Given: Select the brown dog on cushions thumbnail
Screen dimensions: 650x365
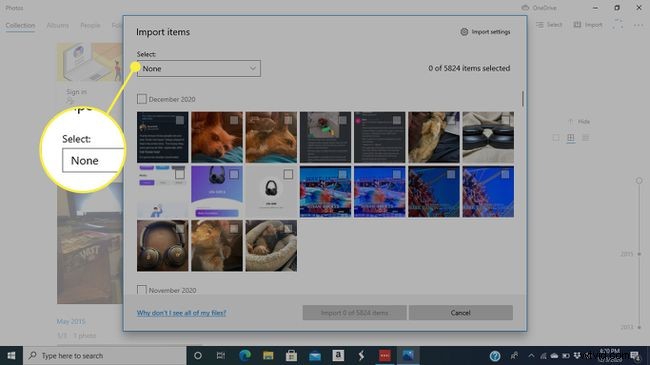Looking at the screenshot, I should pos(271,137).
